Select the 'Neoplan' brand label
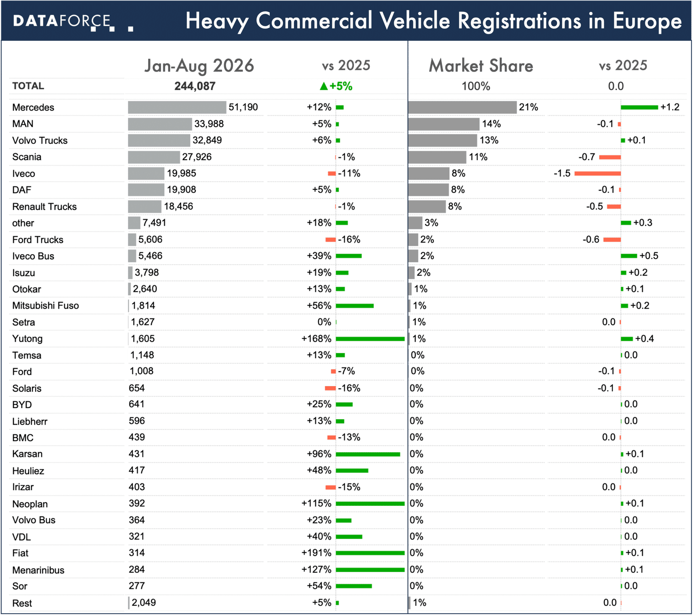 tap(30, 504)
